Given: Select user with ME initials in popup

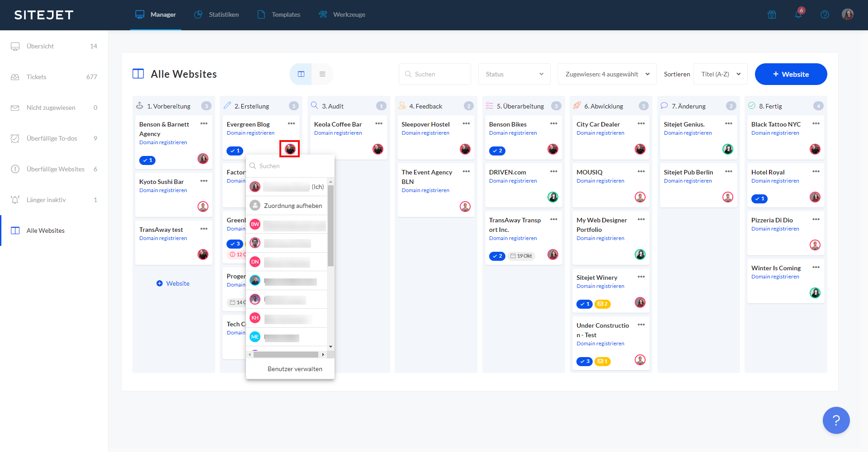Looking at the screenshot, I should 287,337.
